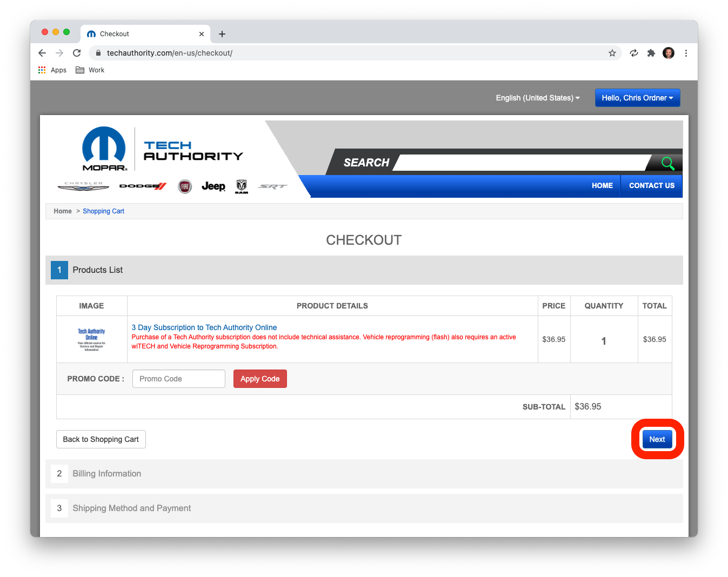Viewport: 728px width, 577px height.
Task: Expand the Shipping Method and Payment step
Action: coord(364,508)
